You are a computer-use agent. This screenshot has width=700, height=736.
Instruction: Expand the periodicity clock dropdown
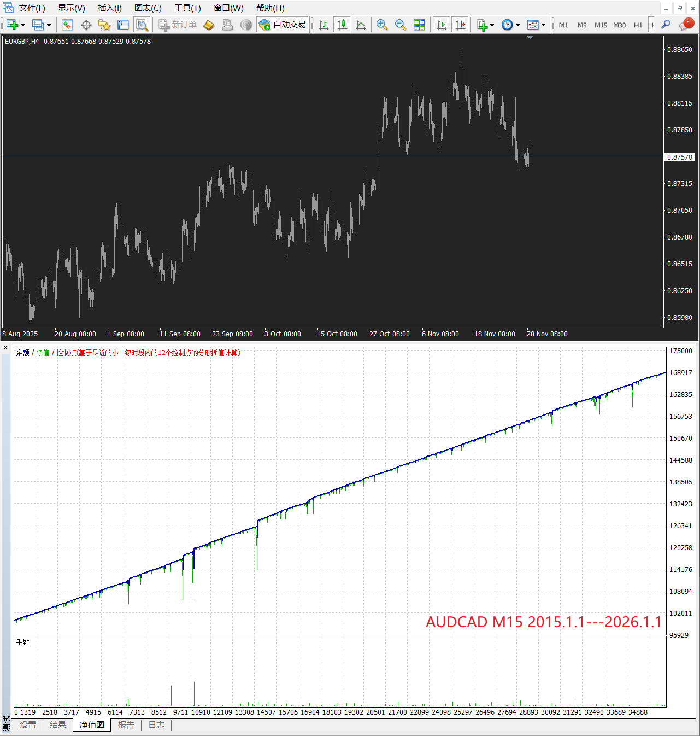(x=517, y=25)
